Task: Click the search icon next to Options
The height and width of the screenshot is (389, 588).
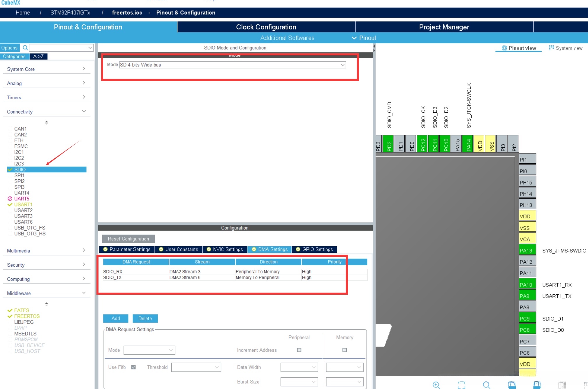Action: click(x=25, y=48)
